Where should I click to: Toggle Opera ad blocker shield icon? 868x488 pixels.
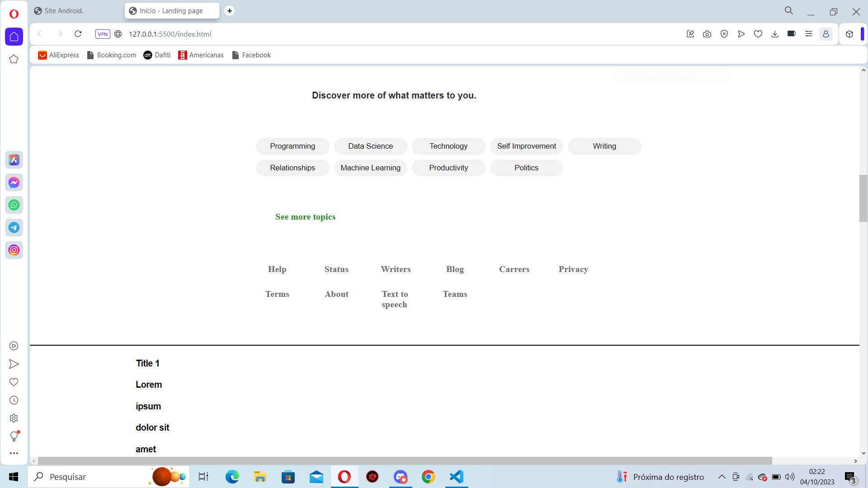tap(724, 34)
